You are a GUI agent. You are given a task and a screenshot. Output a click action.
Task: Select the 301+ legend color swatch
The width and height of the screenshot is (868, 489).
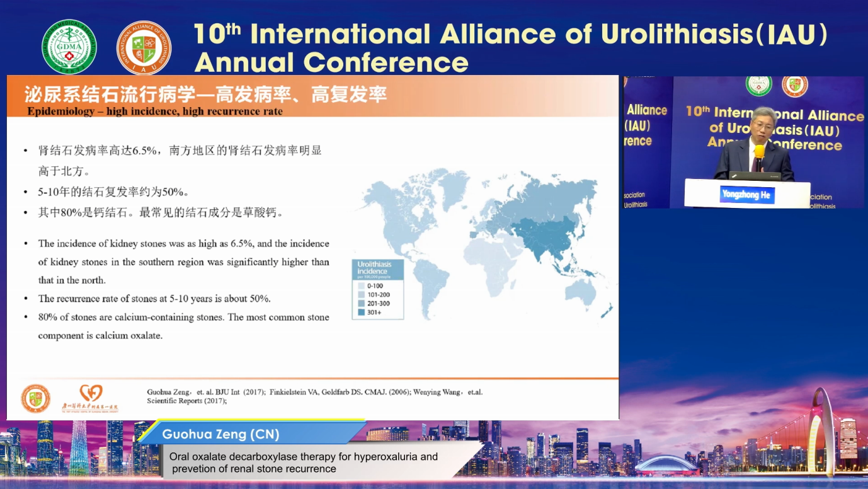pos(362,313)
